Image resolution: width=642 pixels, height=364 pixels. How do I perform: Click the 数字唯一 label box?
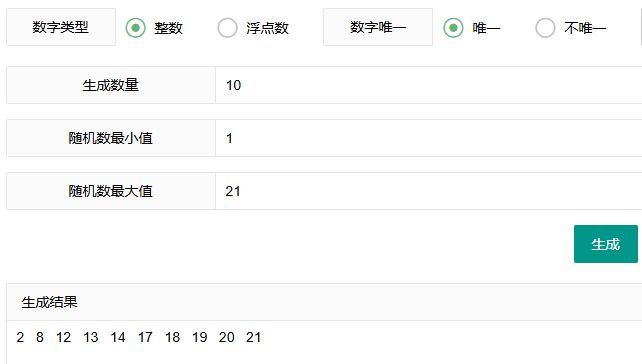[378, 27]
